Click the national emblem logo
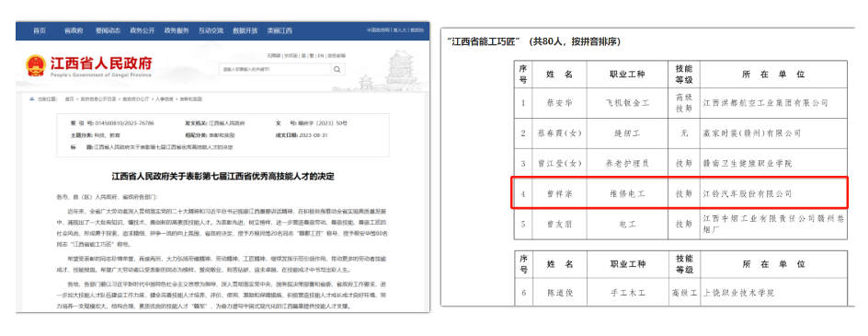Image resolution: width=868 pixels, height=336 pixels. pos(36,65)
